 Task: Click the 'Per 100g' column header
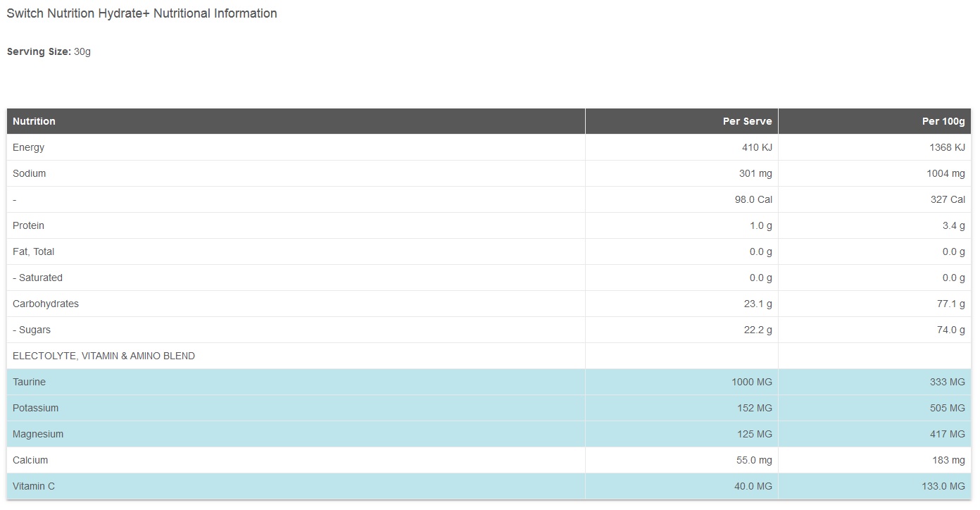pyautogui.click(x=943, y=121)
